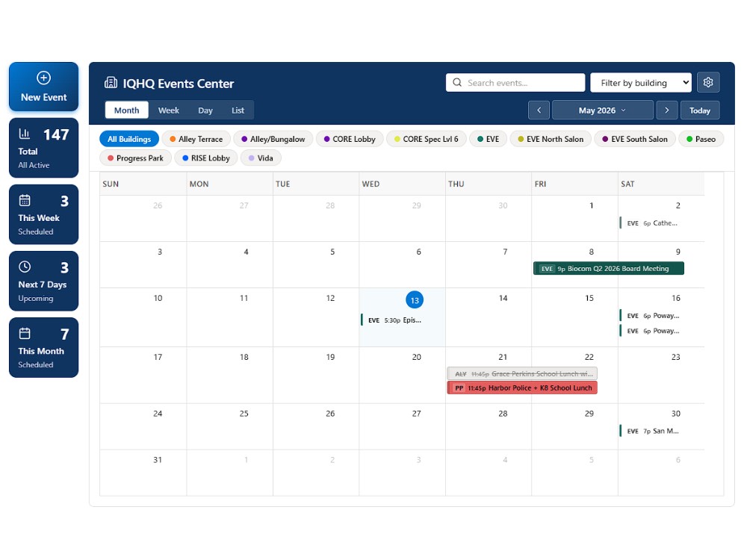Switch to the Month view tab
747x560 pixels.
[x=127, y=110]
